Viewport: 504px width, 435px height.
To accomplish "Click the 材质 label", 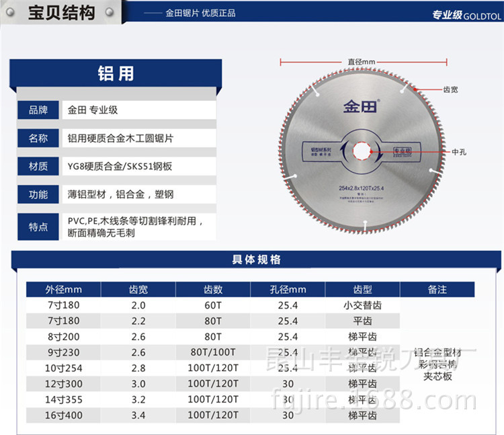I will [38, 166].
